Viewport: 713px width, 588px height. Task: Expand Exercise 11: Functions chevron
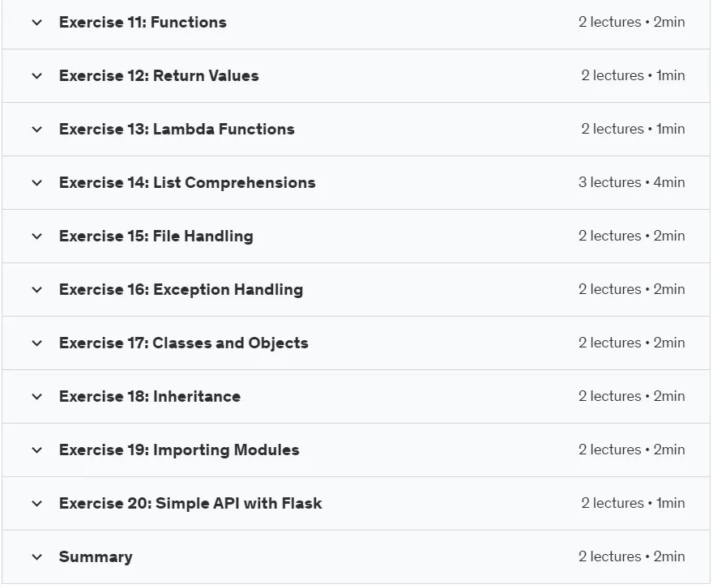36,22
